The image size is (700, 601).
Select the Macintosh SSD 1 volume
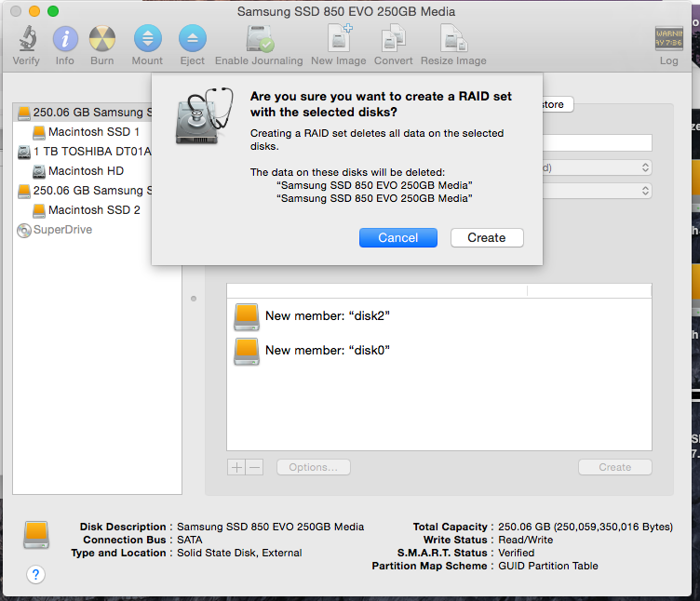(94, 132)
